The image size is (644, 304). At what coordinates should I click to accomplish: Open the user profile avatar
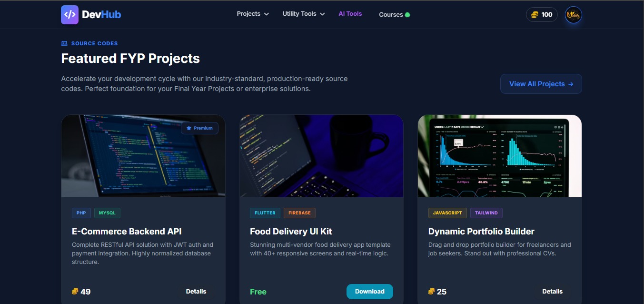click(573, 15)
